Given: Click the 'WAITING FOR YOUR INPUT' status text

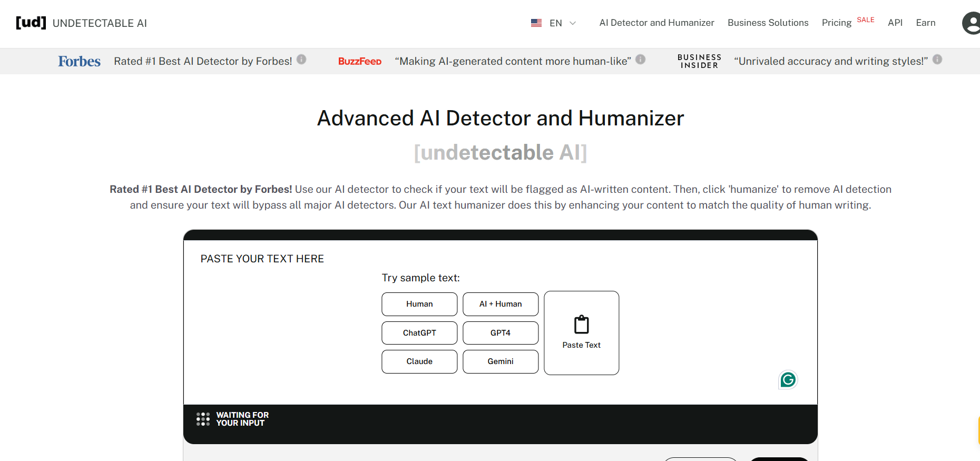Looking at the screenshot, I should point(242,419).
